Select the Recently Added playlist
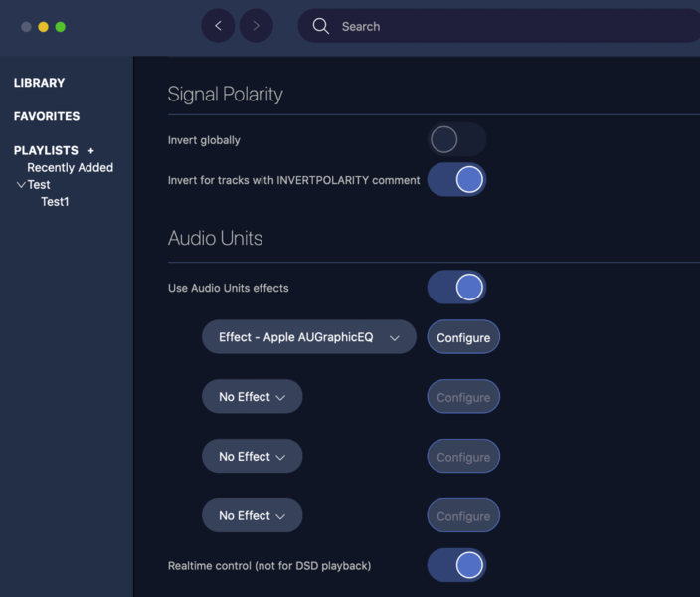Image resolution: width=700 pixels, height=597 pixels. click(x=70, y=168)
